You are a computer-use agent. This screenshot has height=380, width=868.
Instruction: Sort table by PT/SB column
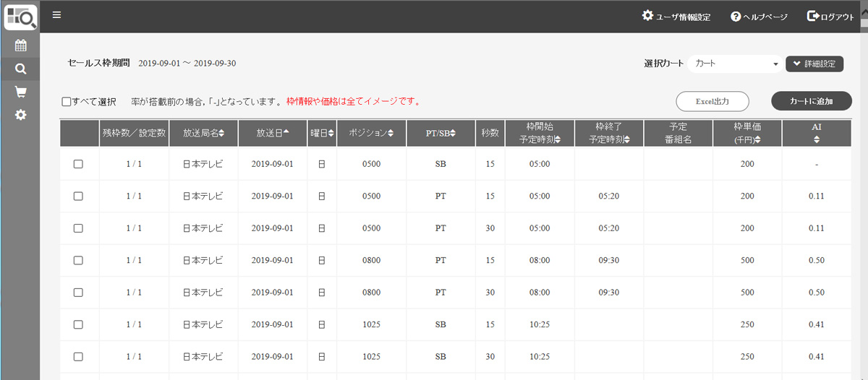pos(440,133)
